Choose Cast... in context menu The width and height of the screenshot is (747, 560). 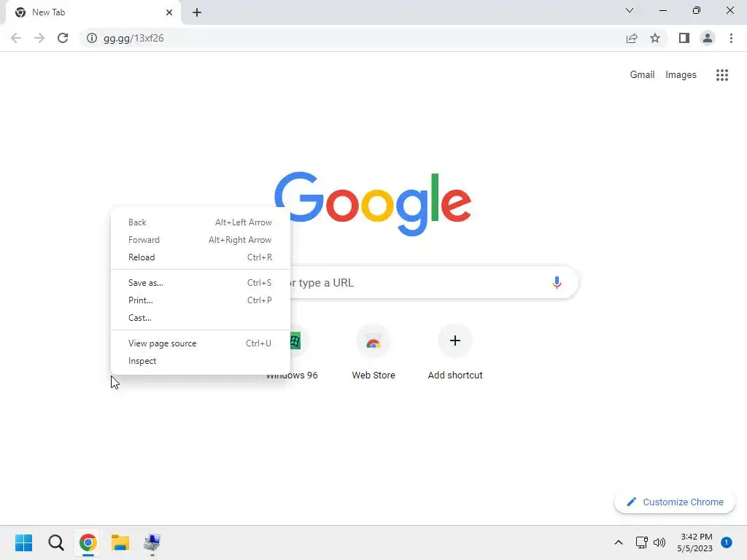click(x=200, y=318)
